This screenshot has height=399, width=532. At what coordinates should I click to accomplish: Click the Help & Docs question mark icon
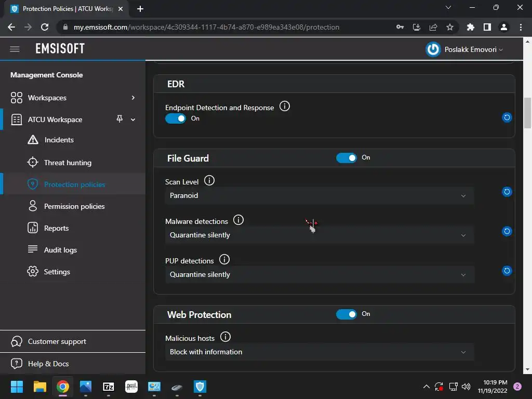tap(16, 363)
